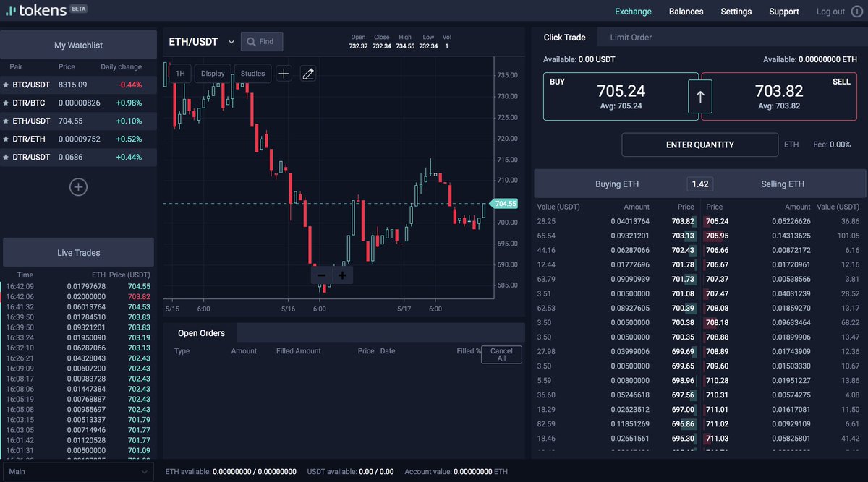Screen dimensions: 868x482
Task: Open the Display chart menu
Action: point(213,73)
